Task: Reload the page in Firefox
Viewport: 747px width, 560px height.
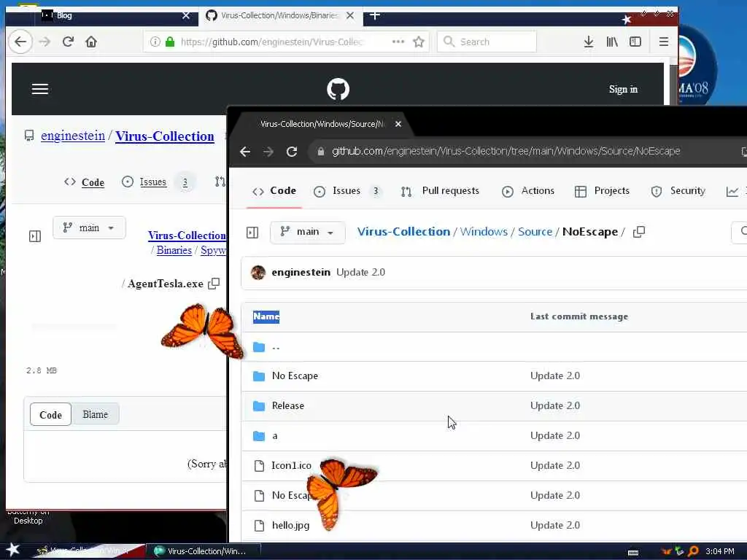Action: coord(68,42)
